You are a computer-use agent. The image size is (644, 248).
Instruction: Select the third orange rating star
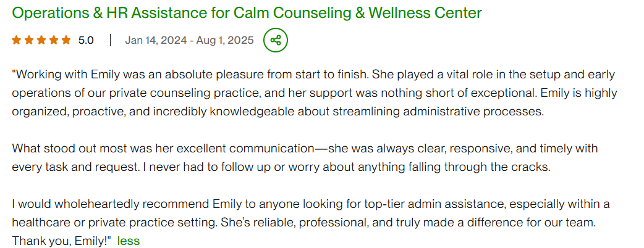[41, 40]
